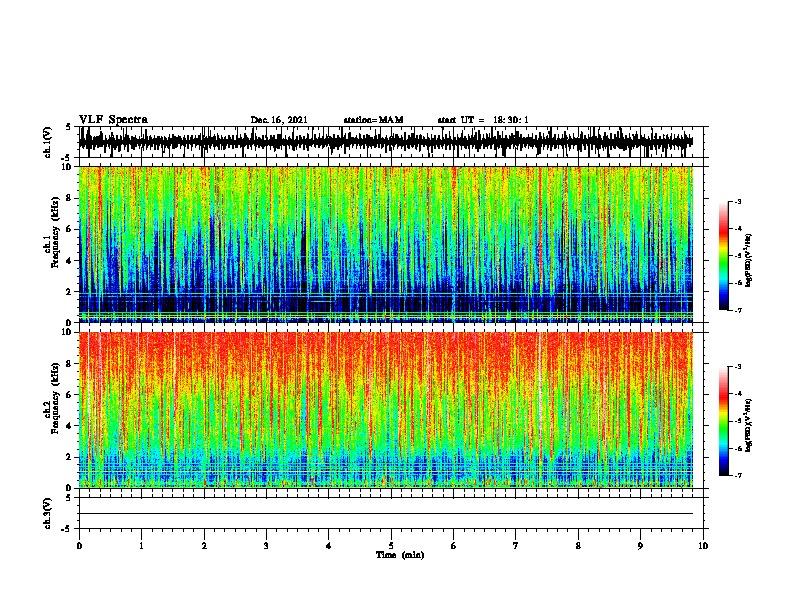
Task: Click the time axis tick label "5"
Action: [391, 546]
